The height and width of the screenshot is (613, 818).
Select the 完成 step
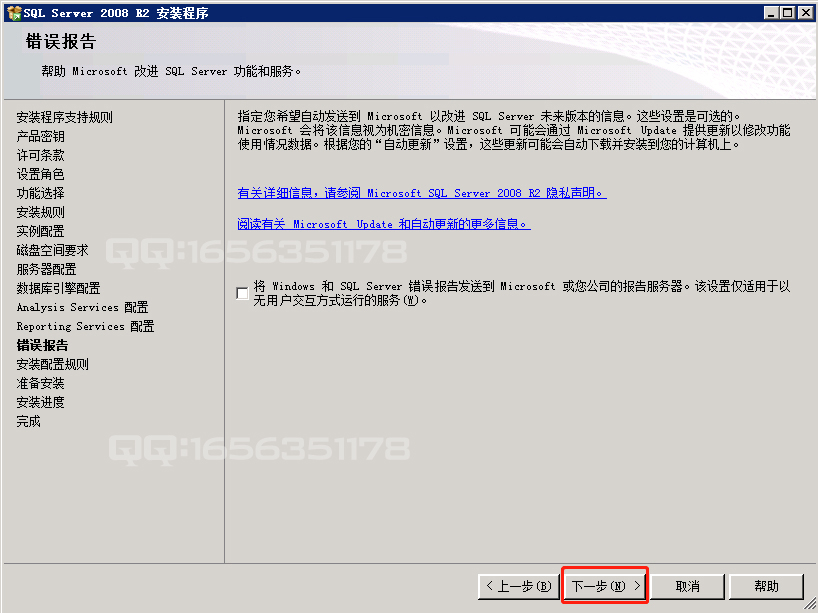[29, 422]
